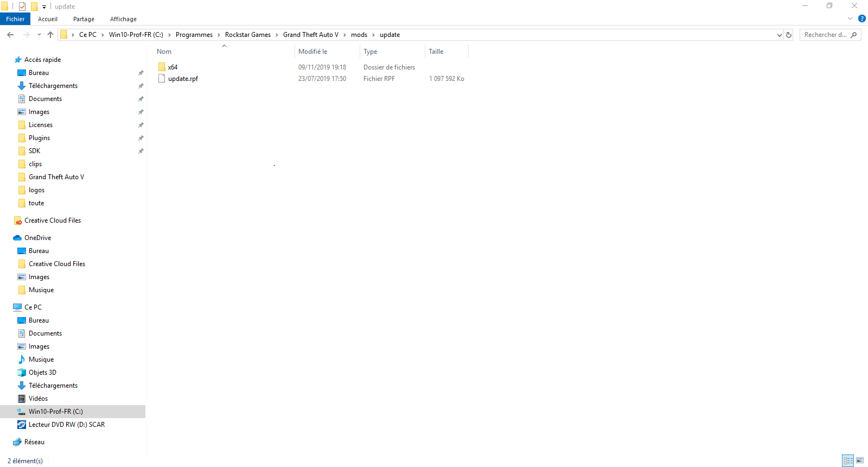
Task: Switch to details view layout
Action: (848, 460)
